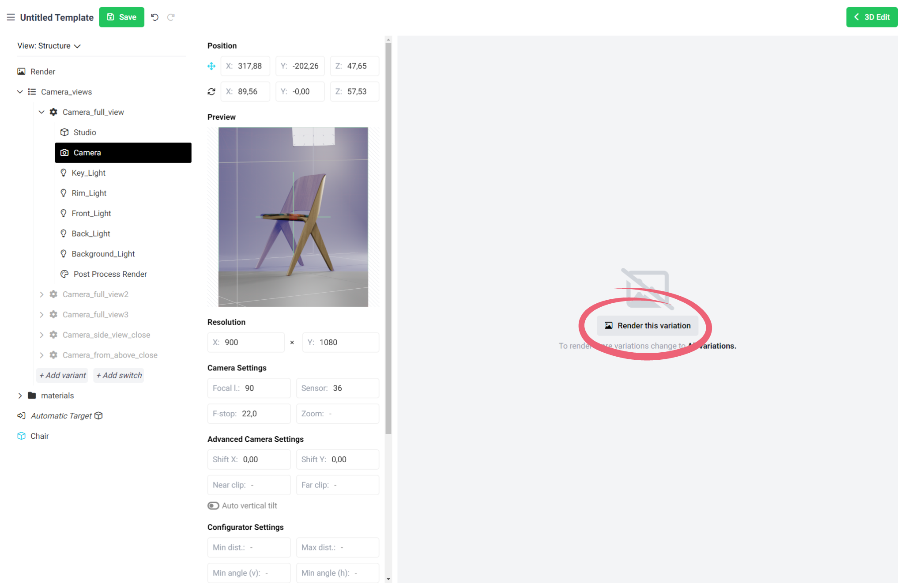Open the View: Structure dropdown
Viewport: 904px width, 588px height.
coord(49,46)
